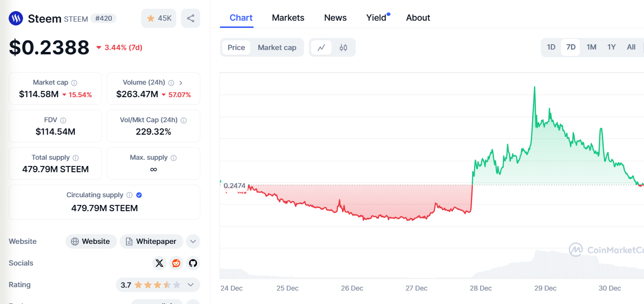Click the FDV info icon
The height and width of the screenshot is (304, 644).
click(x=63, y=120)
